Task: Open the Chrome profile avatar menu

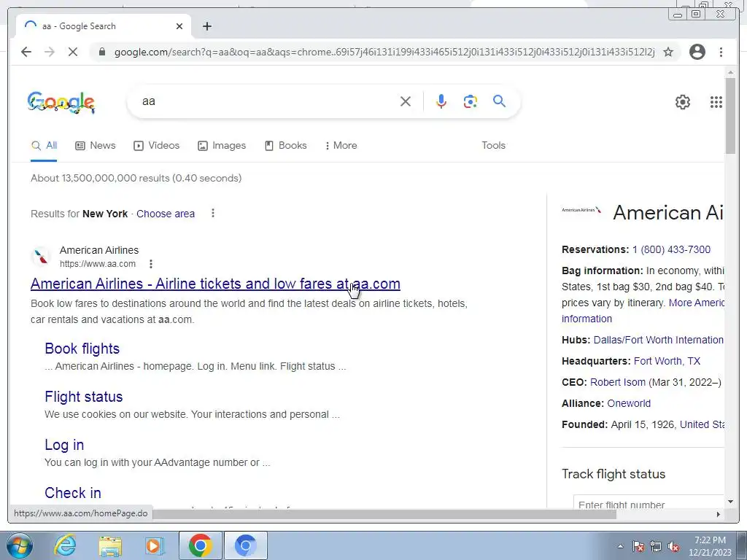Action: pyautogui.click(x=697, y=52)
